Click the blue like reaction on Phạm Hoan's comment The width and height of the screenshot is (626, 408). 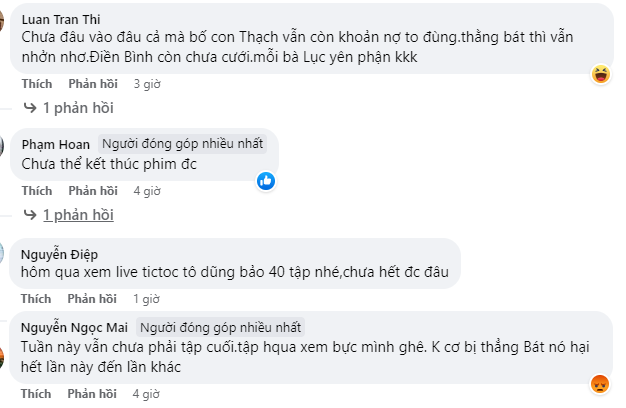(x=266, y=181)
